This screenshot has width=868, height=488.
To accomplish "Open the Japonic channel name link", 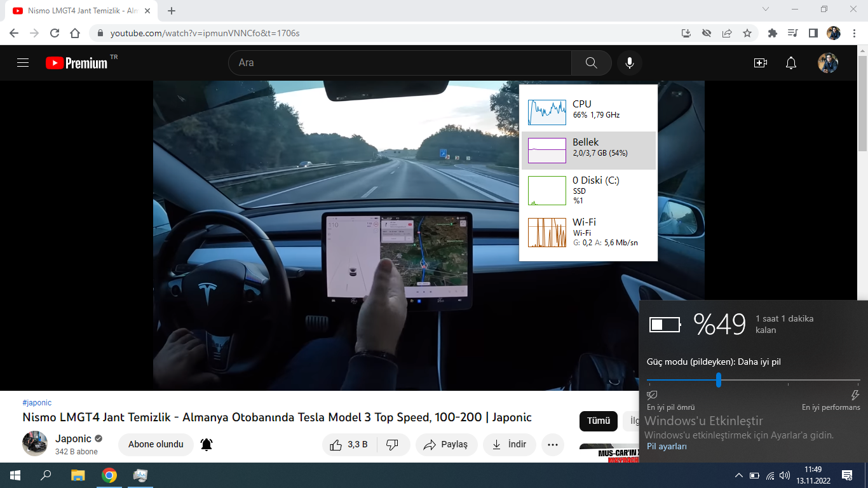I will pos(73,439).
